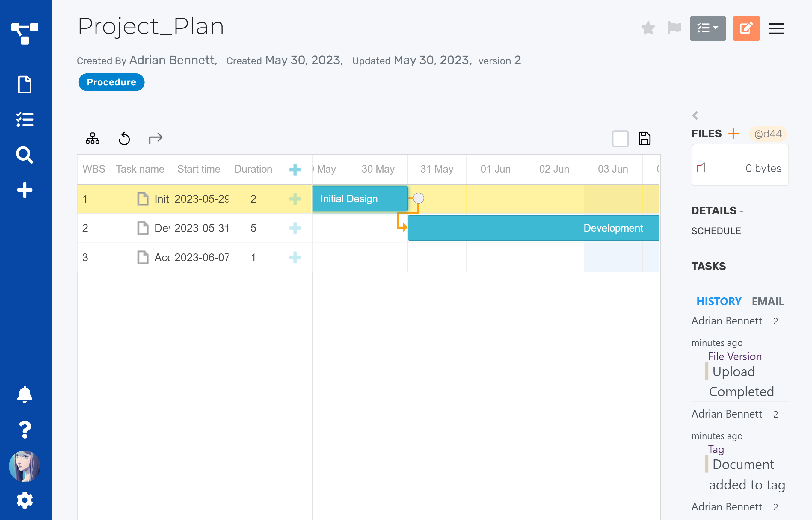This screenshot has width=812, height=520.
Task: Add a new file via orange plus
Action: tap(733, 133)
